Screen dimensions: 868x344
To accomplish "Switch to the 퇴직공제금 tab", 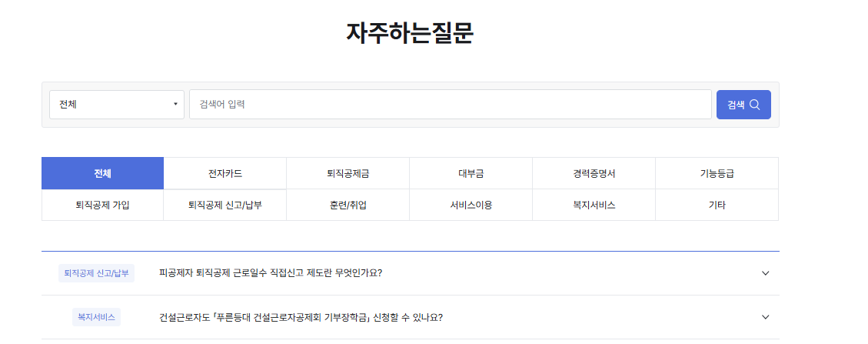I will 348,173.
